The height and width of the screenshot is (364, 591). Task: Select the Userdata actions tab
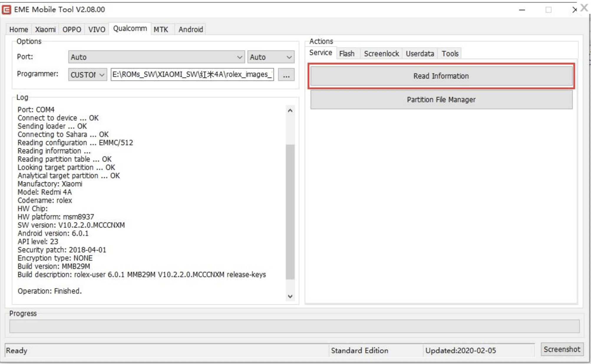coord(420,54)
